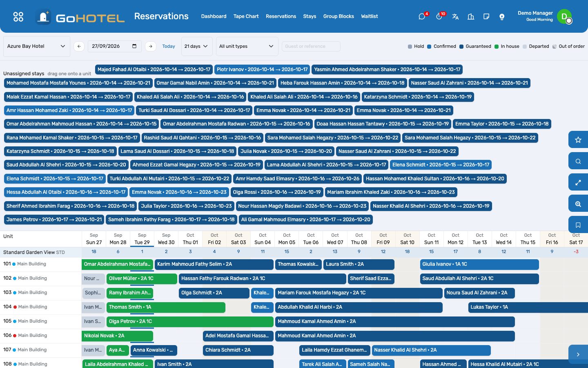Open the chat messages icon with badge 4
Viewport: 588px width, 368px height.
pos(422,17)
